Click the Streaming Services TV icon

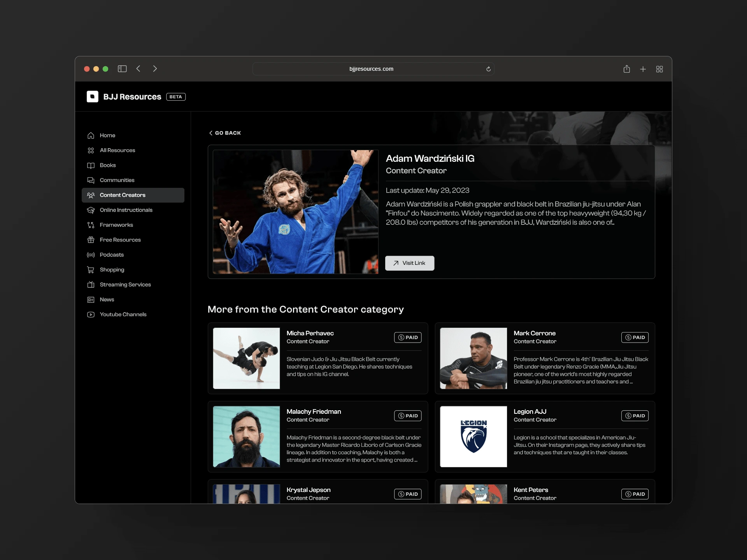click(91, 285)
